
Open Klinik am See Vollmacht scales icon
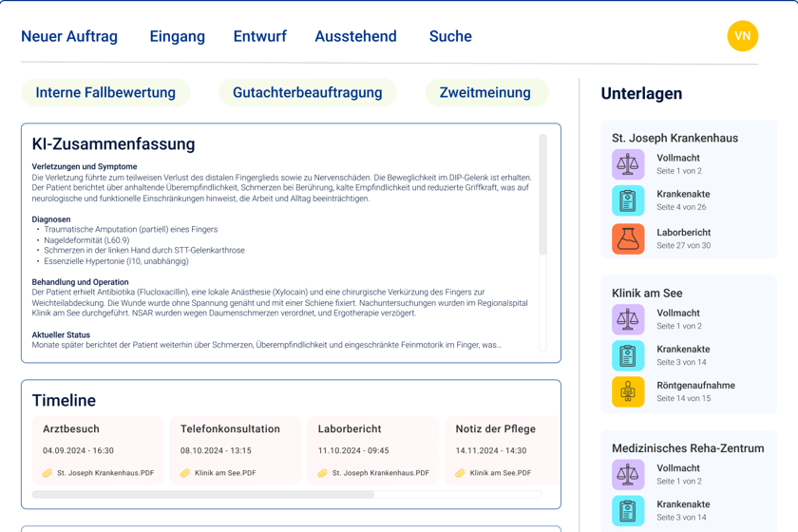pos(628,320)
